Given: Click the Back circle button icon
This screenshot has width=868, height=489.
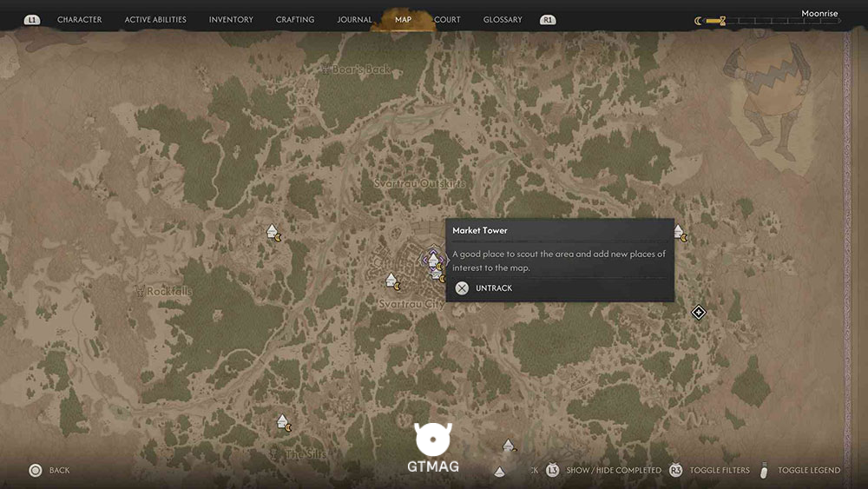Looking at the screenshot, I should (36, 470).
